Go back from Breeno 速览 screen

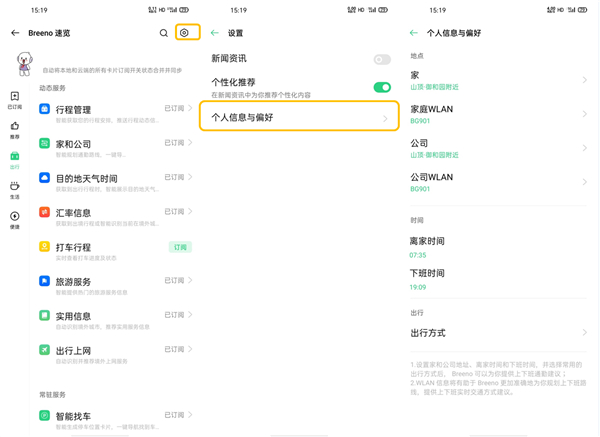coord(15,33)
